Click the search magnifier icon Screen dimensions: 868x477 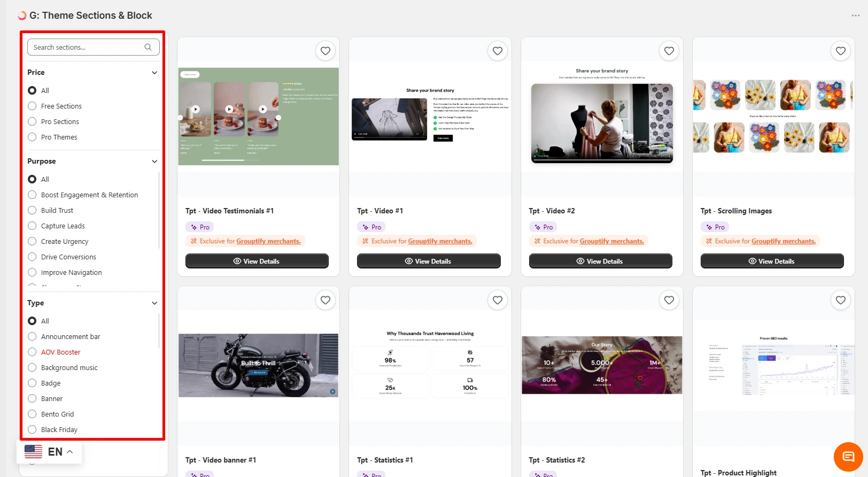click(148, 47)
